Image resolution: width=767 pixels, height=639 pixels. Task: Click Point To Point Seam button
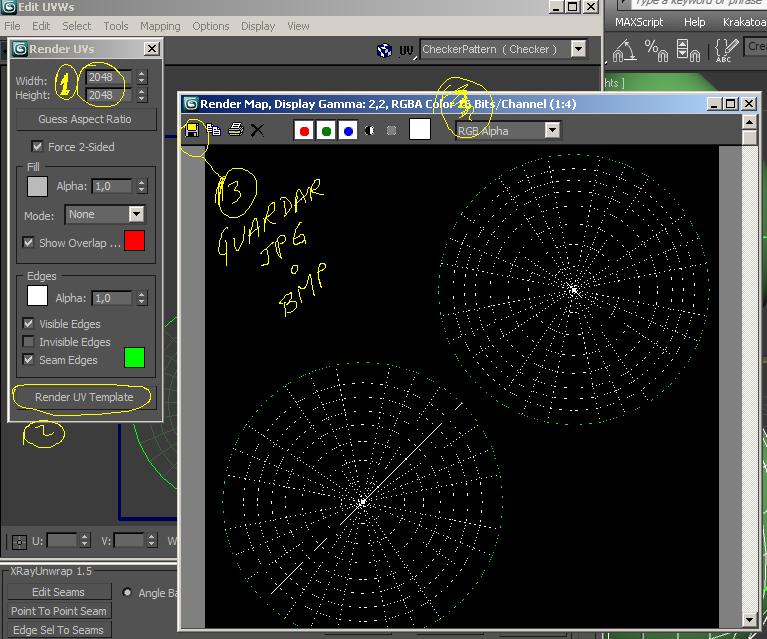point(59,611)
